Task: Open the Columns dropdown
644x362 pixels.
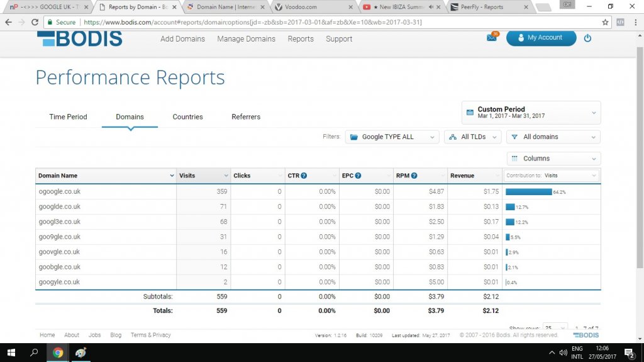Action: [x=553, y=159]
